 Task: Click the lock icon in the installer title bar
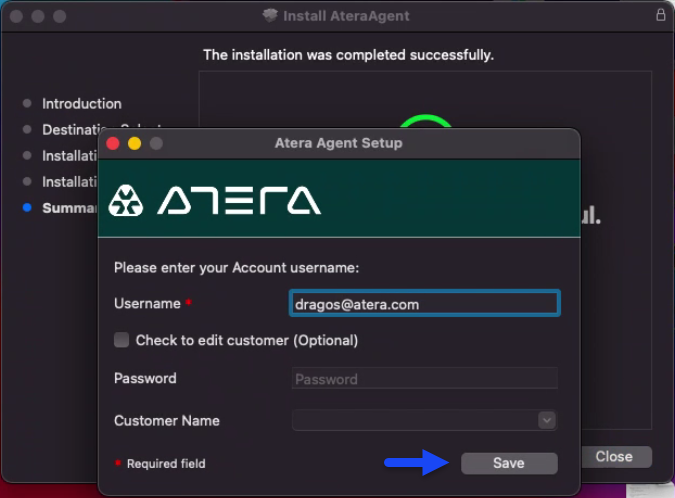[x=660, y=15]
